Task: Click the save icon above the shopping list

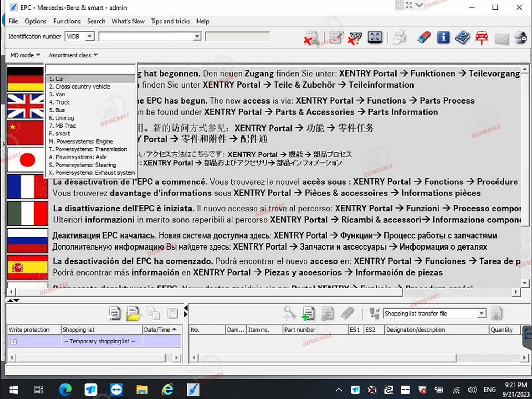Action: 172,313
